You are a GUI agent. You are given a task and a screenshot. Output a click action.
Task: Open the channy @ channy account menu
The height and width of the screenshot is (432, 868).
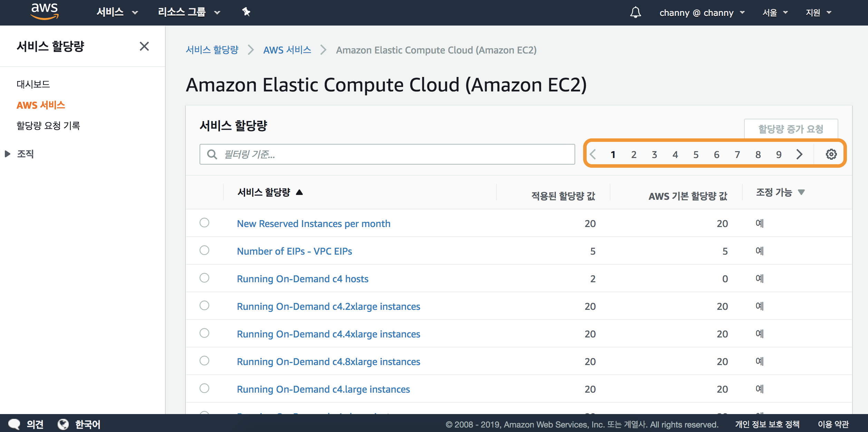702,13
